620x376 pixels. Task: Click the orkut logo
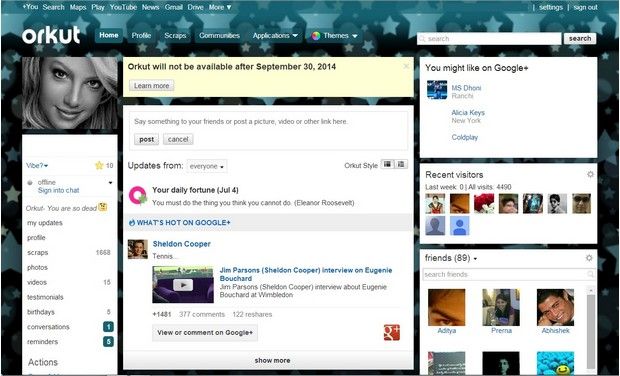tap(51, 36)
